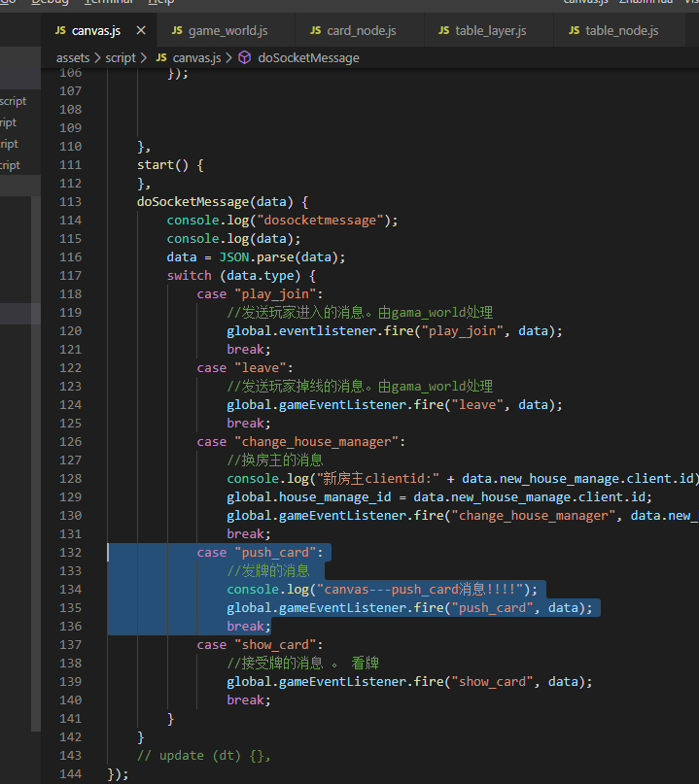Click the highlighted case "push_card" label
Image resolution: width=699 pixels, height=784 pixels.
(260, 553)
